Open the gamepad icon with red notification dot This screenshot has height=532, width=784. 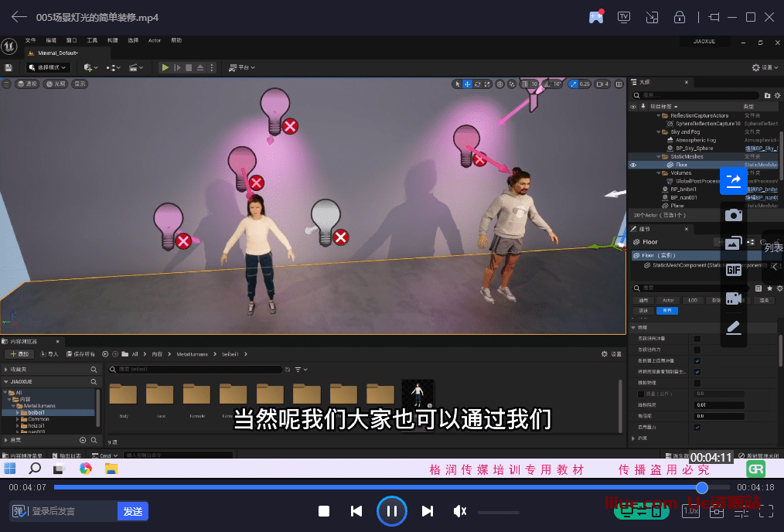click(x=595, y=17)
